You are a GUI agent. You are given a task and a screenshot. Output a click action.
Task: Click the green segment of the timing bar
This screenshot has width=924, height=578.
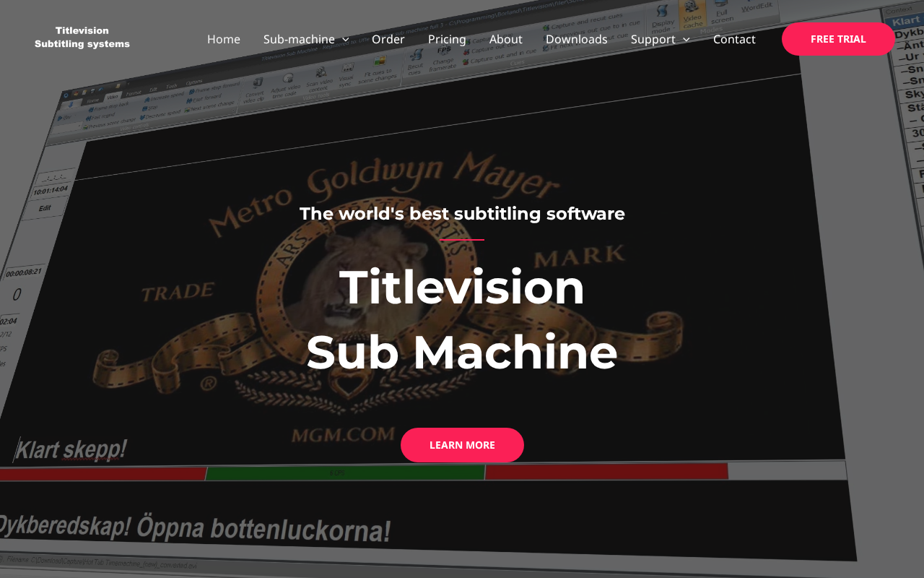tap(345, 473)
